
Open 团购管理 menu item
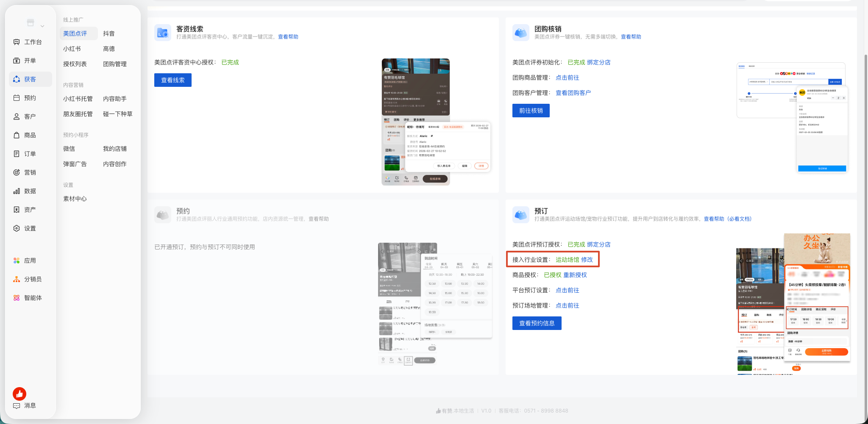(115, 64)
